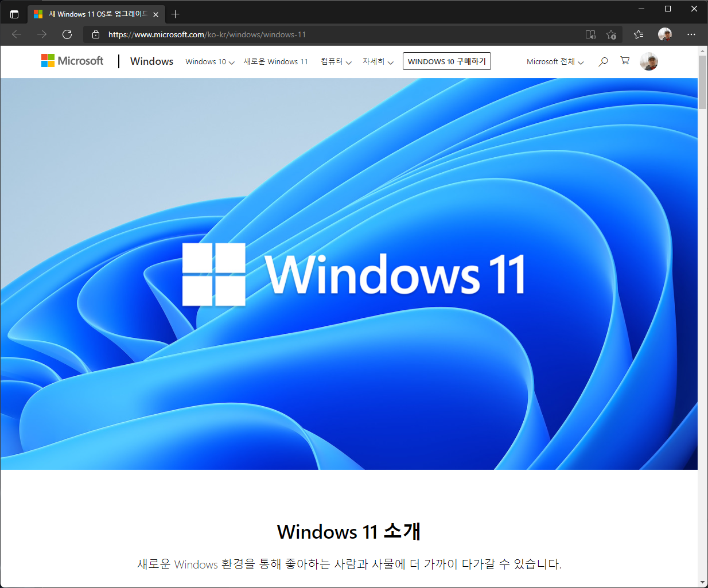Image resolution: width=708 pixels, height=588 pixels.
Task: Select the Windows 11 소개 heading
Action: (349, 531)
